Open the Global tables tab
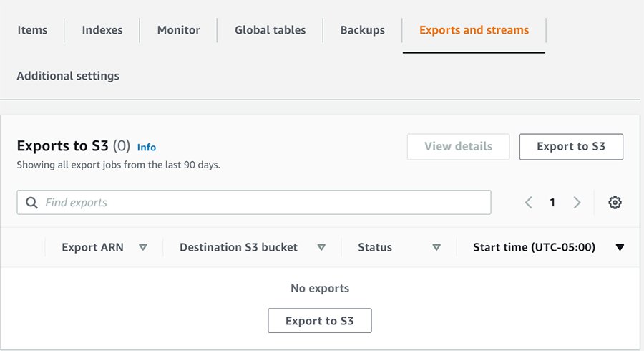 point(270,30)
